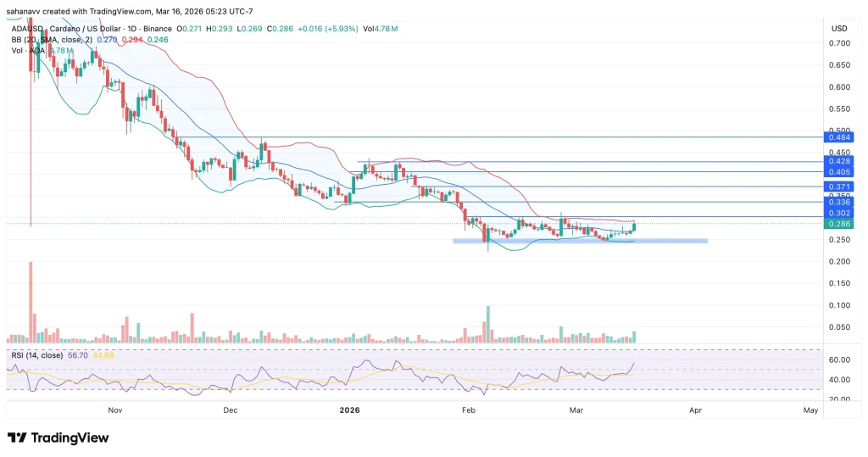Click the current price 0.286 label
The height and width of the screenshot is (457, 868).
tap(841, 225)
